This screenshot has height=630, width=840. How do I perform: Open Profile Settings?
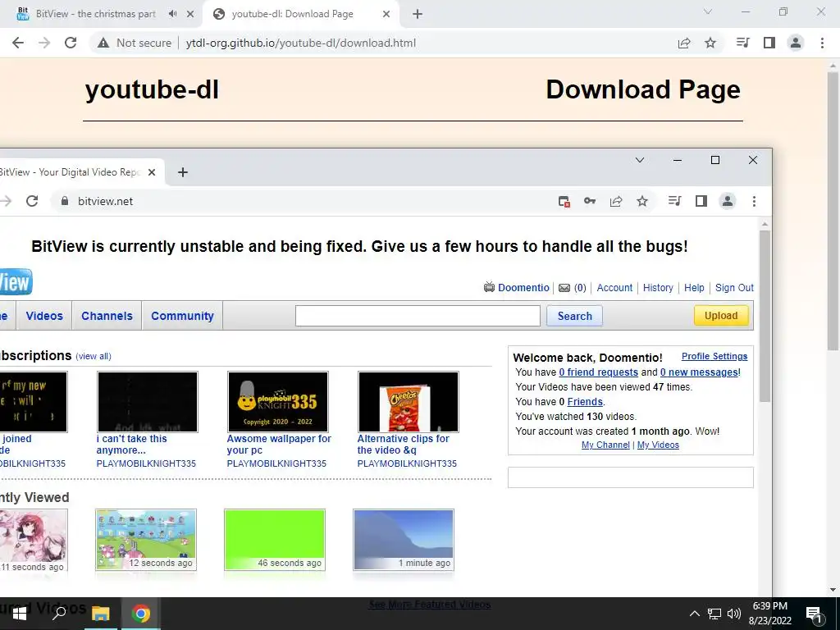click(x=714, y=356)
